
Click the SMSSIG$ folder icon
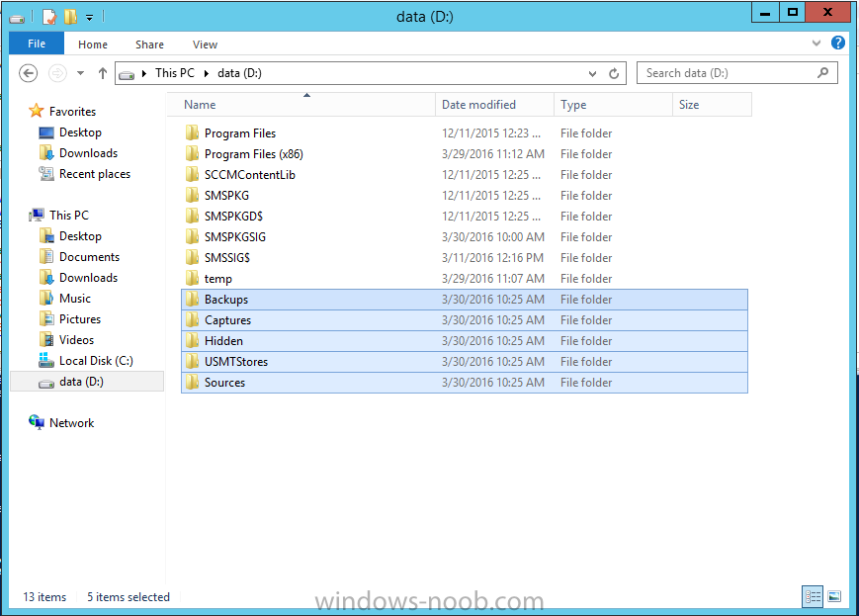coord(192,258)
